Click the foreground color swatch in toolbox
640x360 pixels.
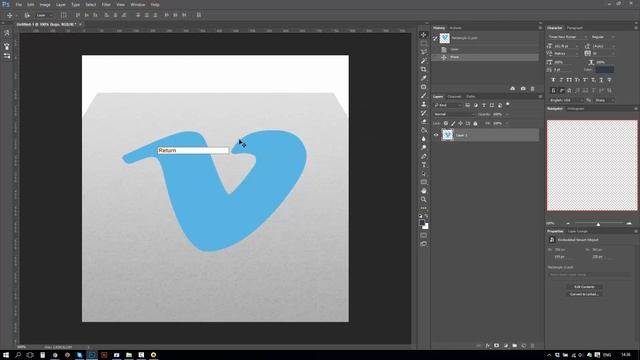click(422, 223)
